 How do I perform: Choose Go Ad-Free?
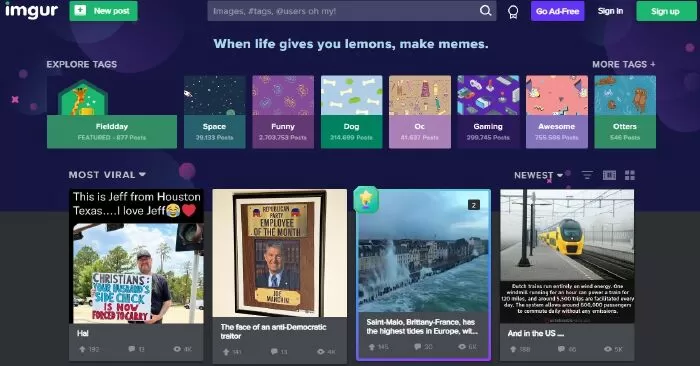(558, 11)
